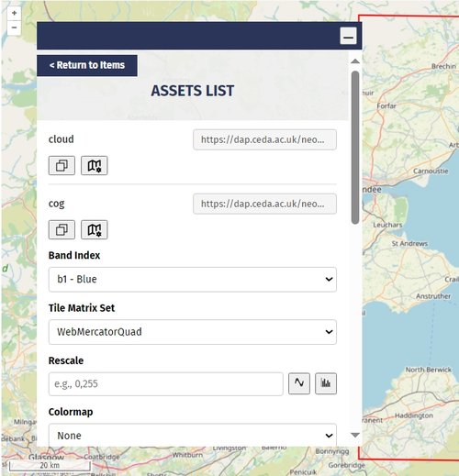459x476 pixels.
Task: Open map settings for cog asset
Action: [95, 229]
